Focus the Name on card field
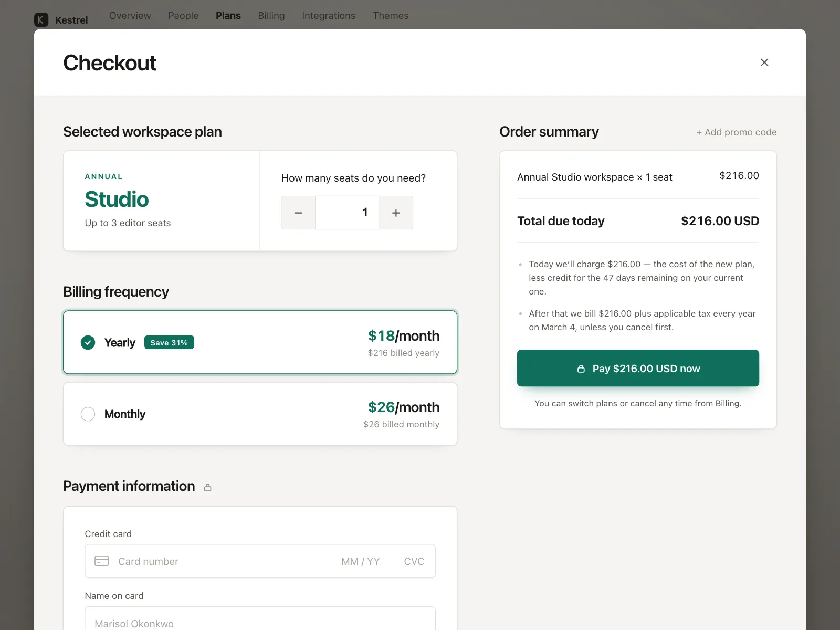 pos(260,619)
